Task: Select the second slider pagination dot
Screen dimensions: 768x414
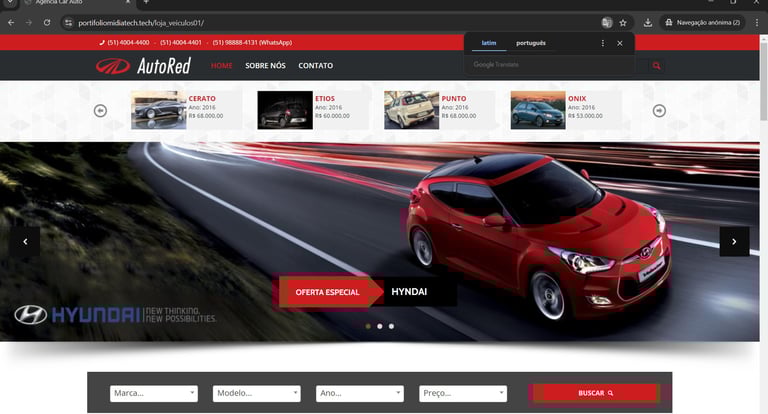Action: coord(380,326)
